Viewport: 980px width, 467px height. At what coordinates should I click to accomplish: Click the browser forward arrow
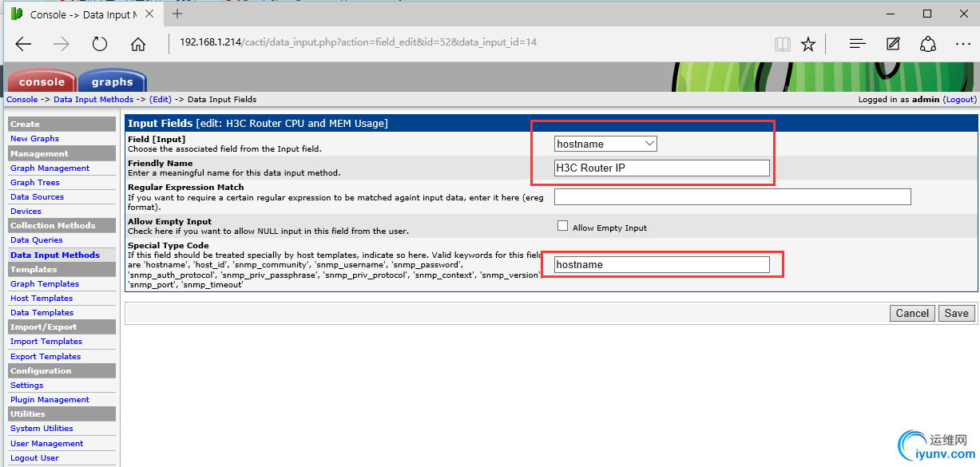(x=61, y=44)
